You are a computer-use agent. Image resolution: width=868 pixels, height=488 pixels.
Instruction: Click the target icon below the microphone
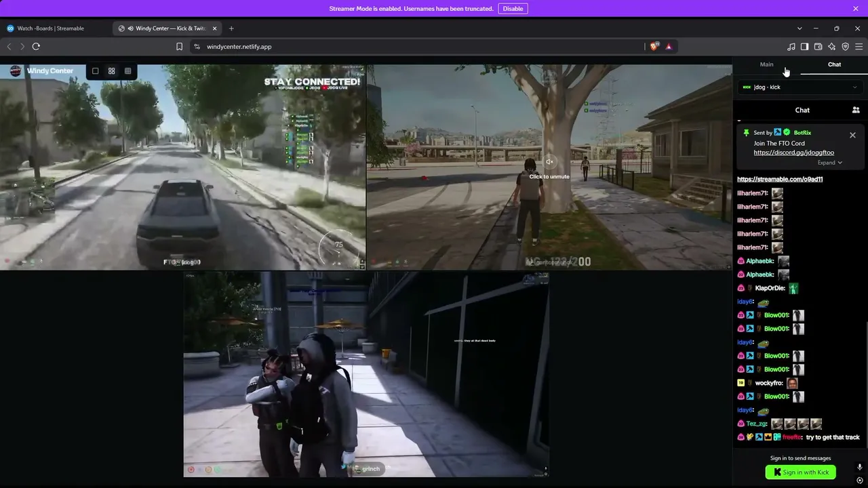pyautogui.click(x=860, y=481)
